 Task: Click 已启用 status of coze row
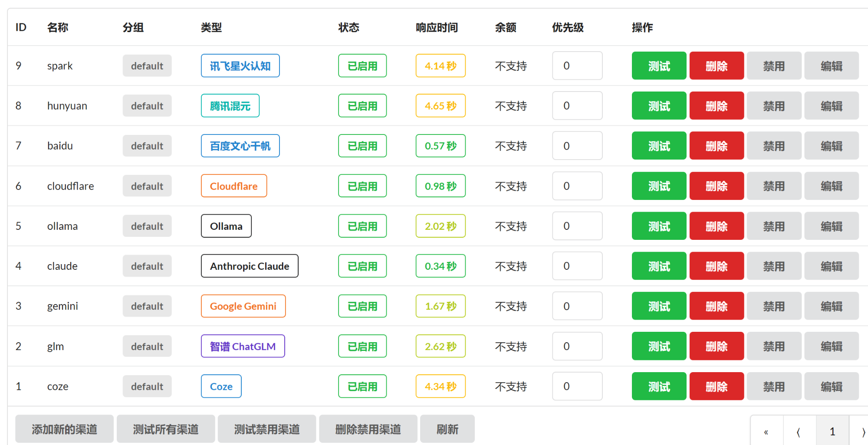tap(362, 386)
